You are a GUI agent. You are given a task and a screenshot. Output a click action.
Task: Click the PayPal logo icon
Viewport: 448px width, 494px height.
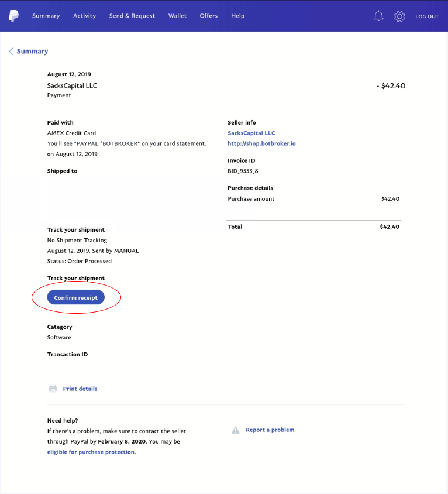(x=13, y=16)
